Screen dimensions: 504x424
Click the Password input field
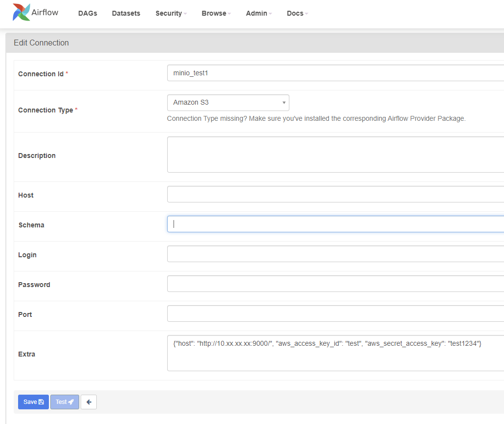tap(335, 284)
